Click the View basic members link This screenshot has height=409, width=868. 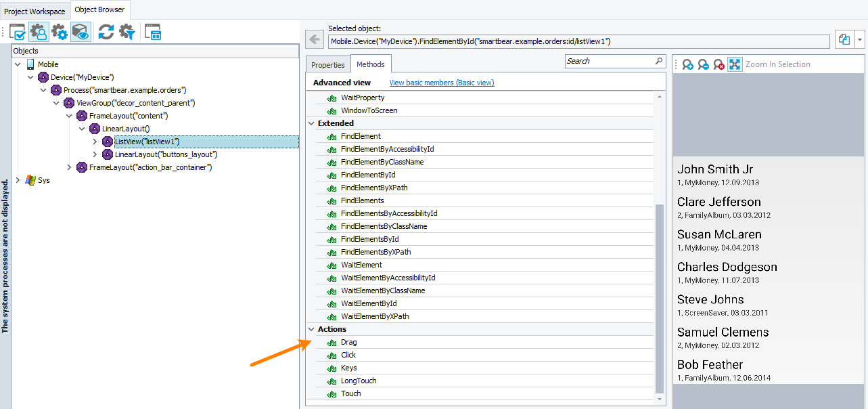coord(441,83)
